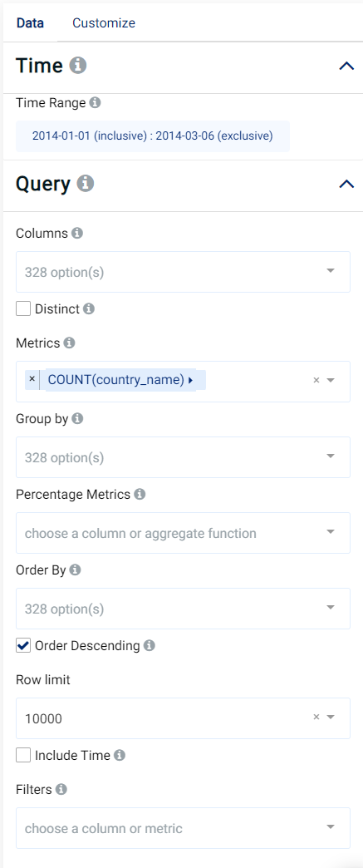Viewport: 363px width, 868px height.
Task: Uncheck the Order Descending checkbox
Action: pos(23,645)
